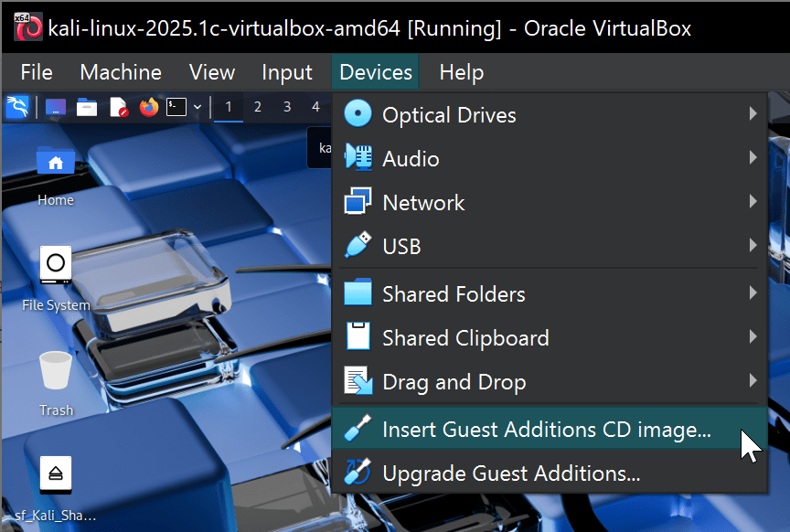Viewport: 790px width, 532px height.
Task: Expand the Shared Folders submenu arrow
Action: pos(753,293)
